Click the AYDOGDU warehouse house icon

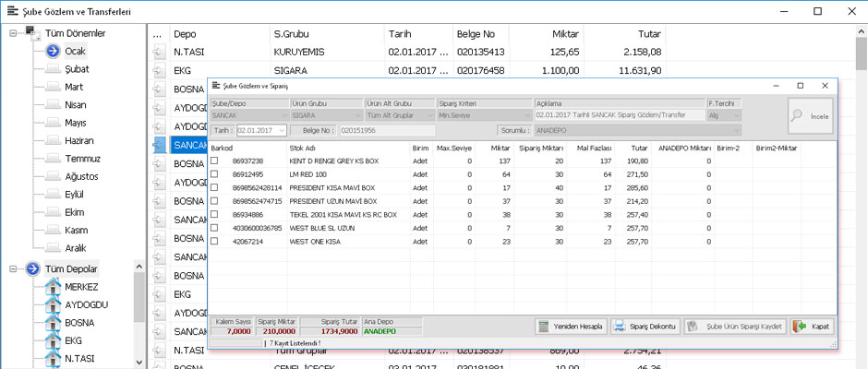[53, 304]
